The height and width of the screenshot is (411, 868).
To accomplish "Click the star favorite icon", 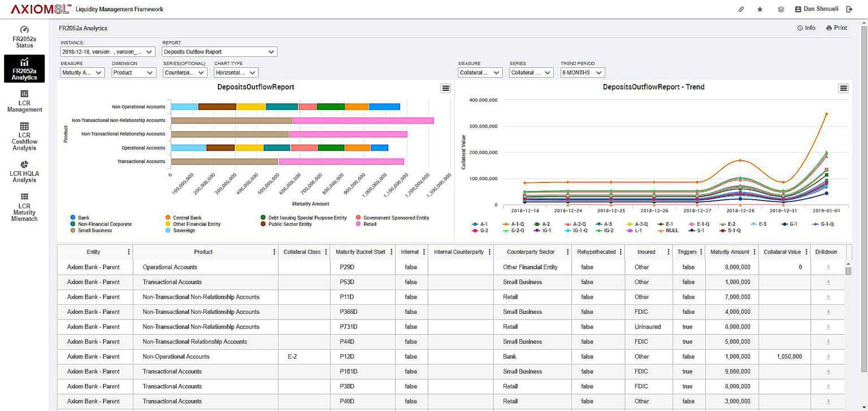I will [760, 10].
